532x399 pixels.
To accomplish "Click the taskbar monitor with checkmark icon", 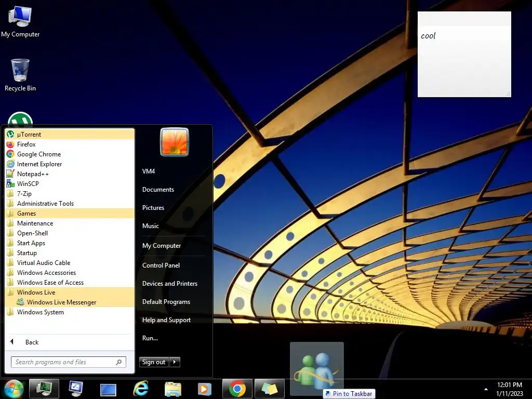I will pos(76,389).
